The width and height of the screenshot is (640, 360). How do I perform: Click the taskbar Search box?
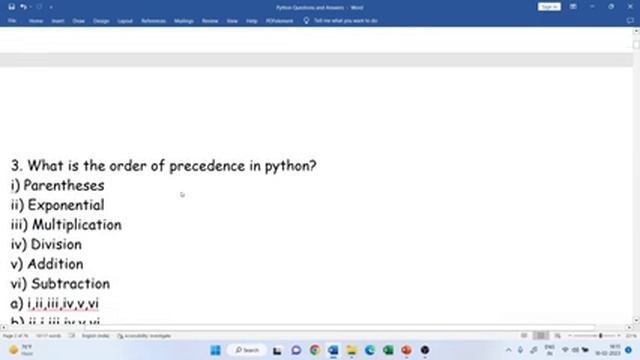pyautogui.click(x=247, y=350)
